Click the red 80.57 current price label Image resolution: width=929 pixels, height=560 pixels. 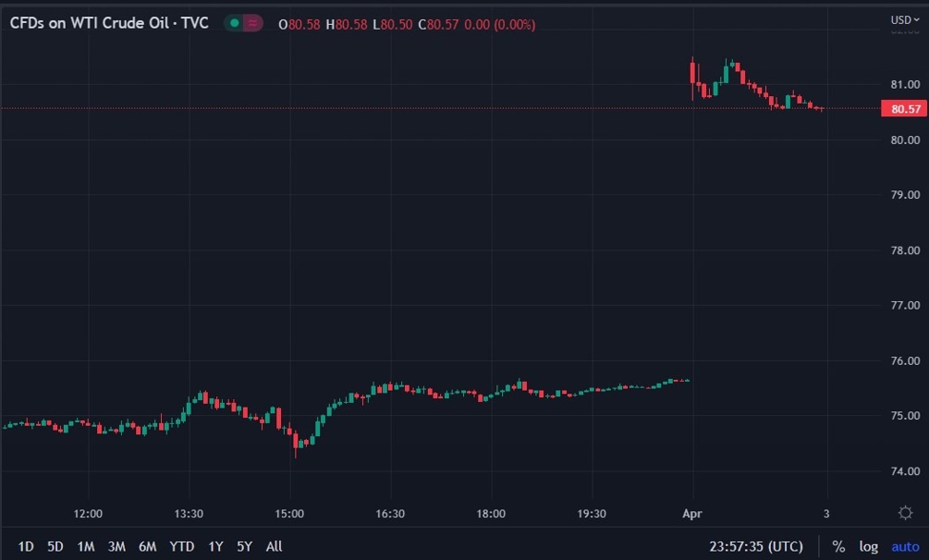tap(904, 110)
